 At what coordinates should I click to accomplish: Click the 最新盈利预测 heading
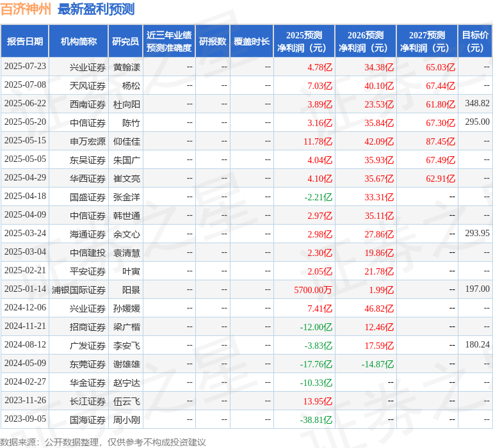coord(96,9)
